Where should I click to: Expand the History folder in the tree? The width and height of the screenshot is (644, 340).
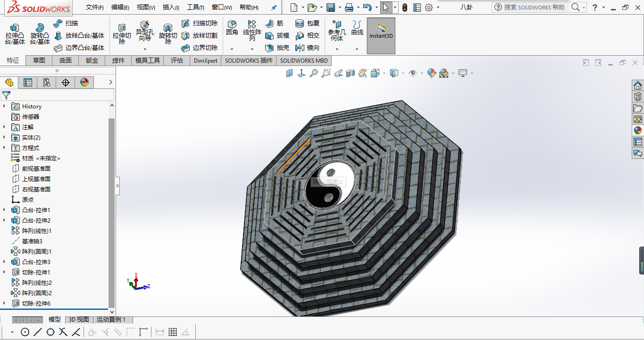click(4, 106)
